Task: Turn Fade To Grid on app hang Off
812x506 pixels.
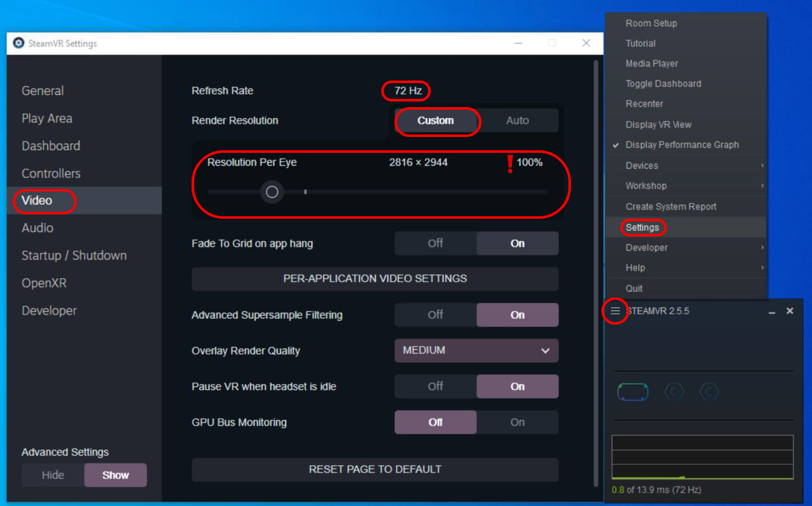Action: tap(436, 243)
